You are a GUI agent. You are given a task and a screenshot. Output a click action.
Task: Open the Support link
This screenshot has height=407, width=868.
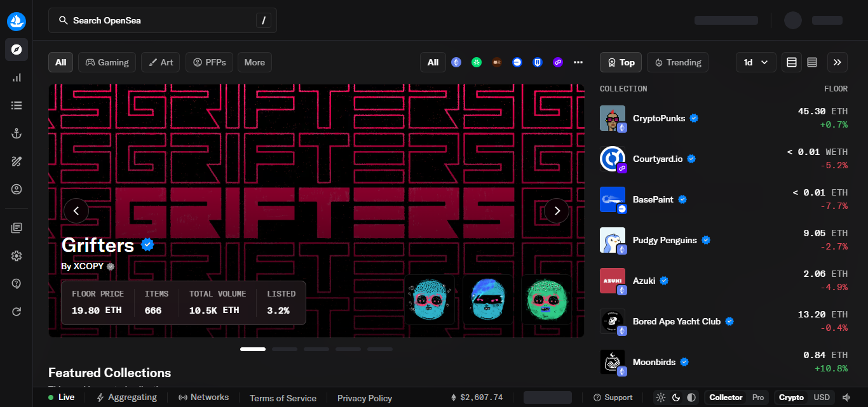pos(613,397)
